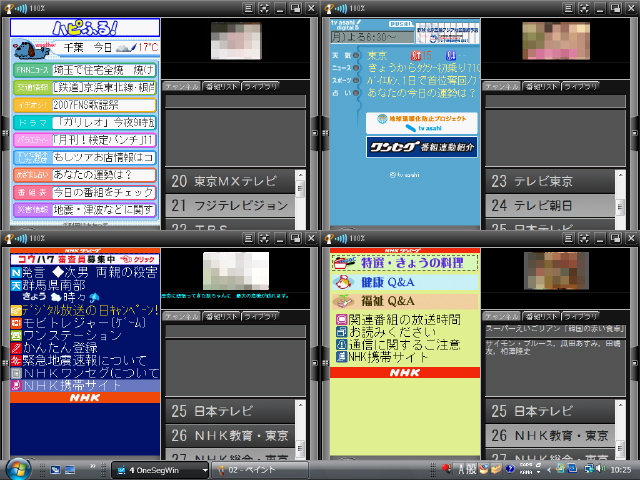Toggle right edge handle of tv asahi window
The width and height of the screenshot is (640, 480).
[634, 133]
